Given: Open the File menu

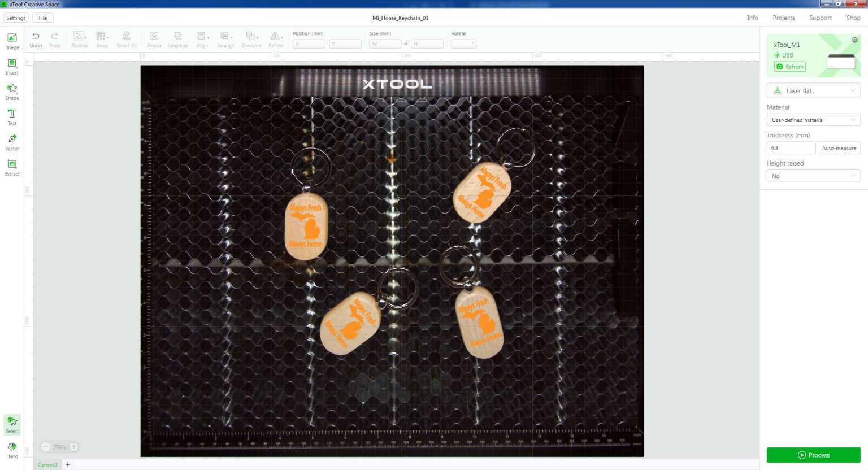Looking at the screenshot, I should coord(43,18).
